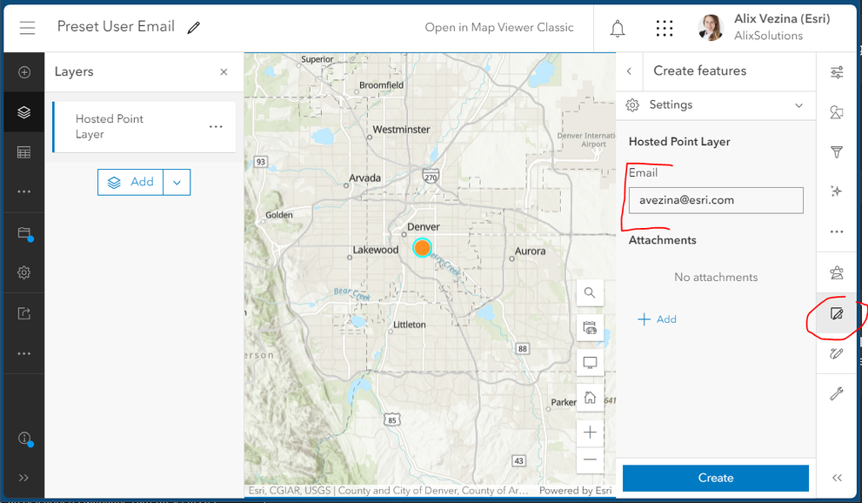
Task: Open the Add layer dropdown arrow
Action: (177, 182)
